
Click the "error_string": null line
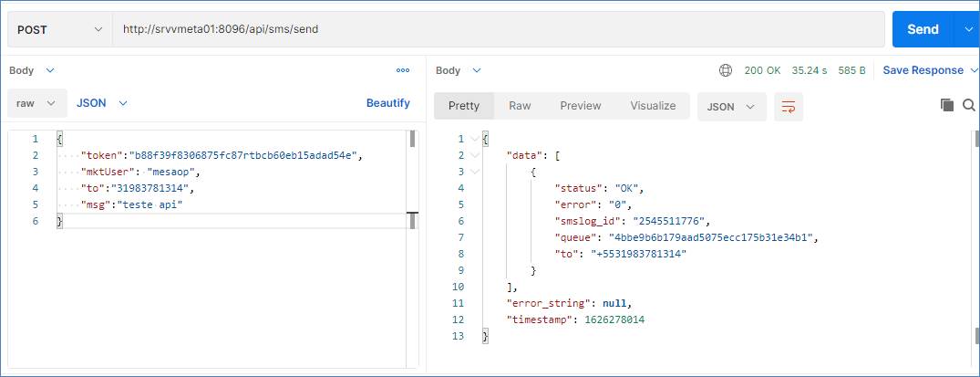coord(570,303)
